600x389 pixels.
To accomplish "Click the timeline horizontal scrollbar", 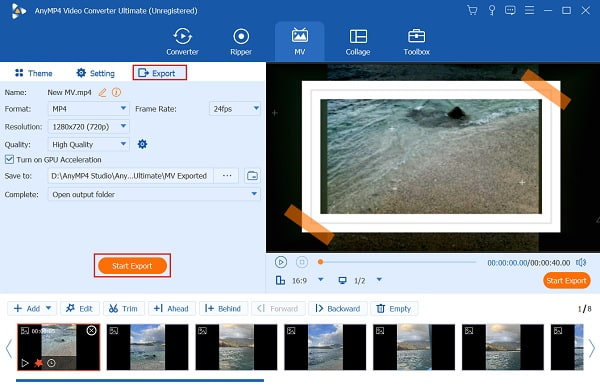I will [x=140, y=380].
